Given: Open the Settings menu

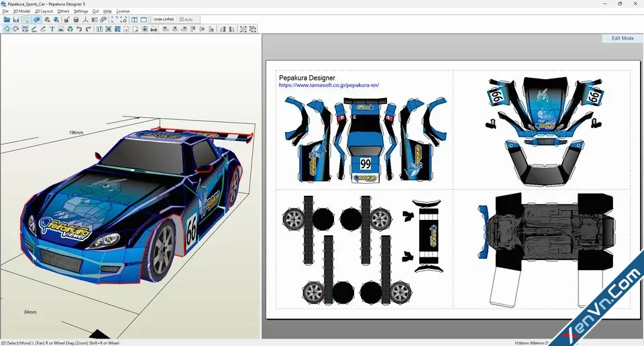Looking at the screenshot, I should [x=81, y=11].
